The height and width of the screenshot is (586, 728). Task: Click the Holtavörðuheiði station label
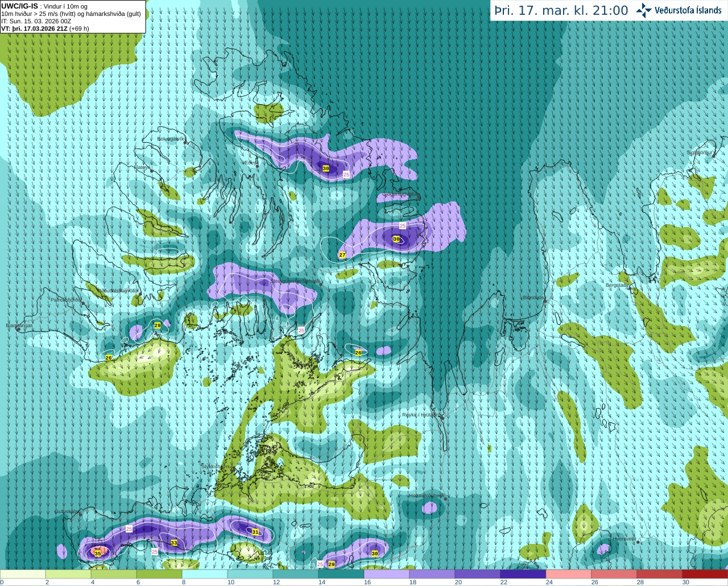427,496
